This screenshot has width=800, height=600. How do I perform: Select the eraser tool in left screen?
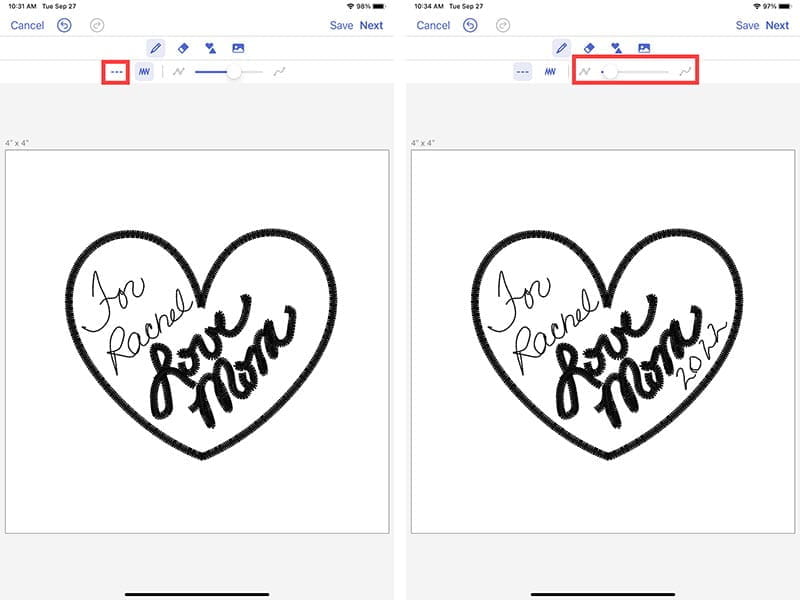click(x=183, y=47)
